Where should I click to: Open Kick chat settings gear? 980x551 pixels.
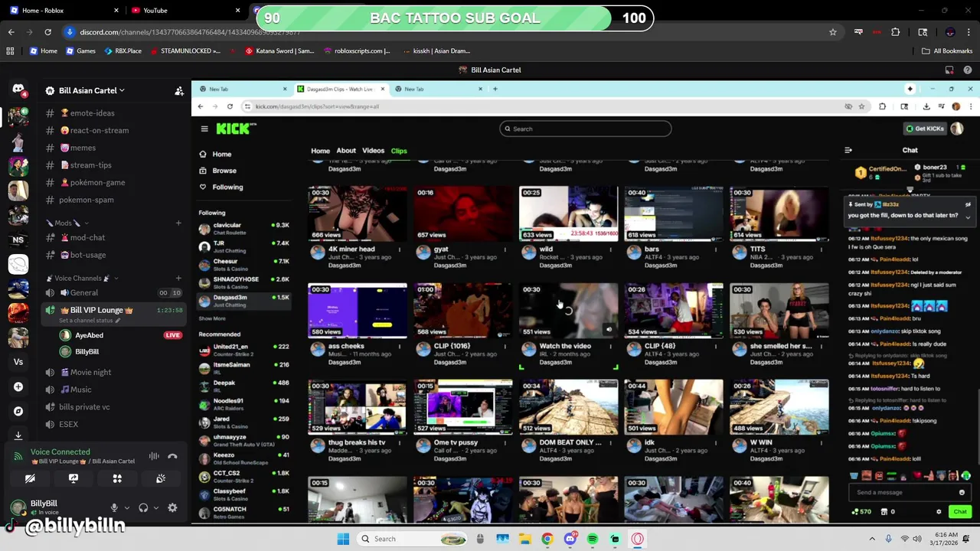(x=939, y=512)
